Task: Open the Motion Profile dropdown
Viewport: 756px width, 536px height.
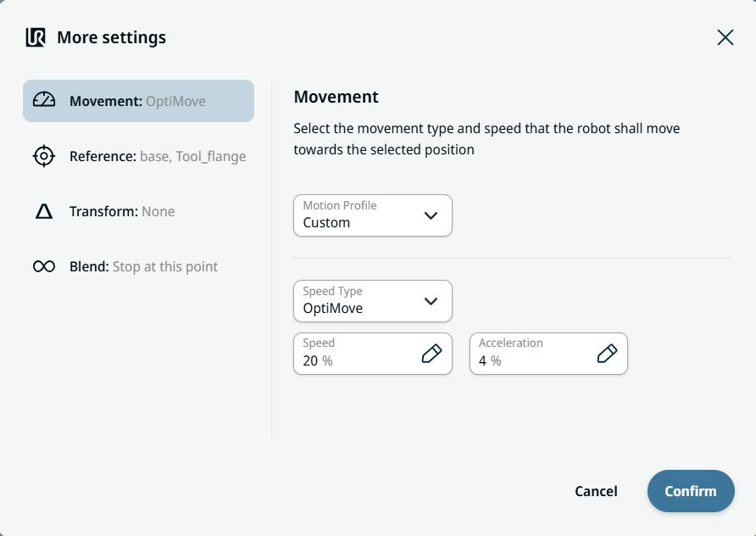Action: [x=372, y=215]
